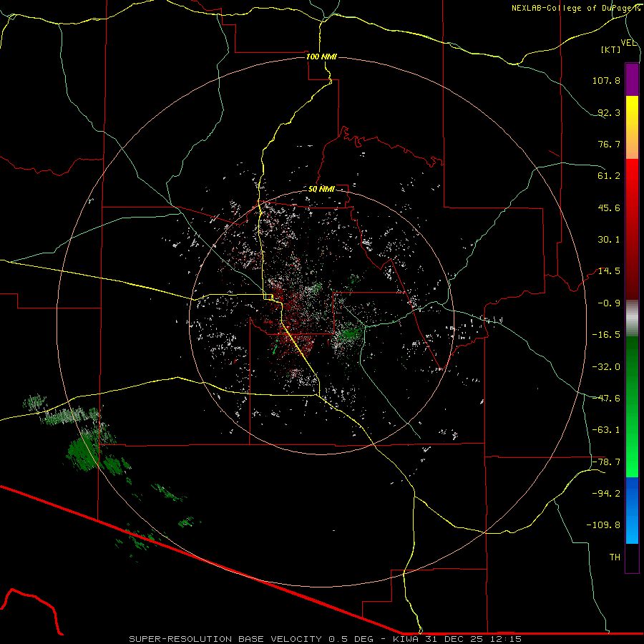Click the purple segment of the velocity scale
Screen dimensions: 644x644
pos(632,79)
